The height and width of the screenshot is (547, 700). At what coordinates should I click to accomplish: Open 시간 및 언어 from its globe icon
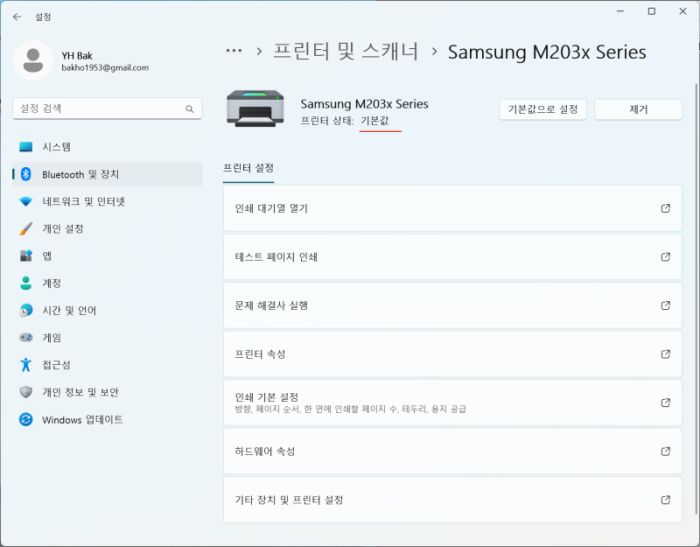tap(26, 310)
